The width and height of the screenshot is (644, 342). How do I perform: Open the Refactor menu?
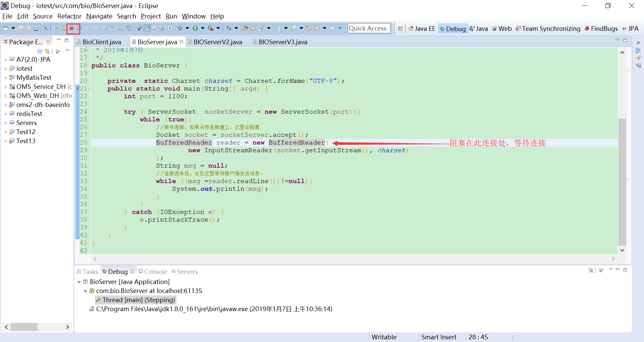pyautogui.click(x=69, y=16)
